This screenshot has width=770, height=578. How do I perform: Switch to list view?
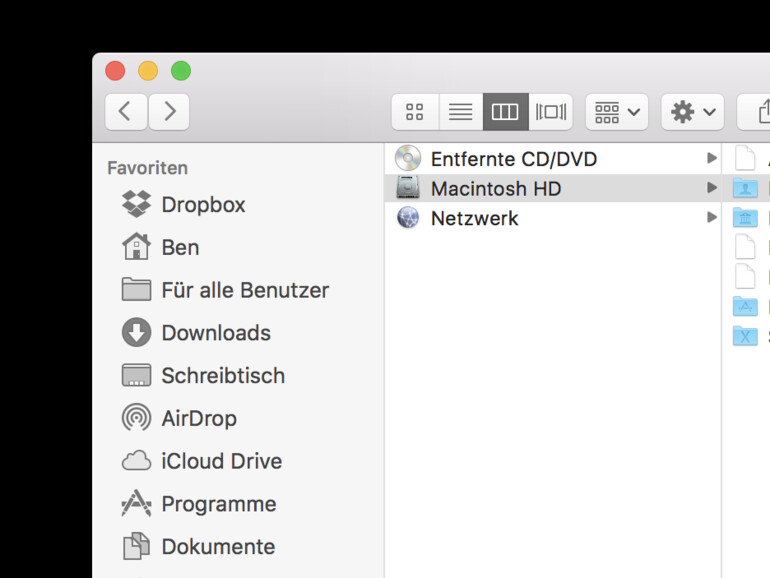pos(460,112)
